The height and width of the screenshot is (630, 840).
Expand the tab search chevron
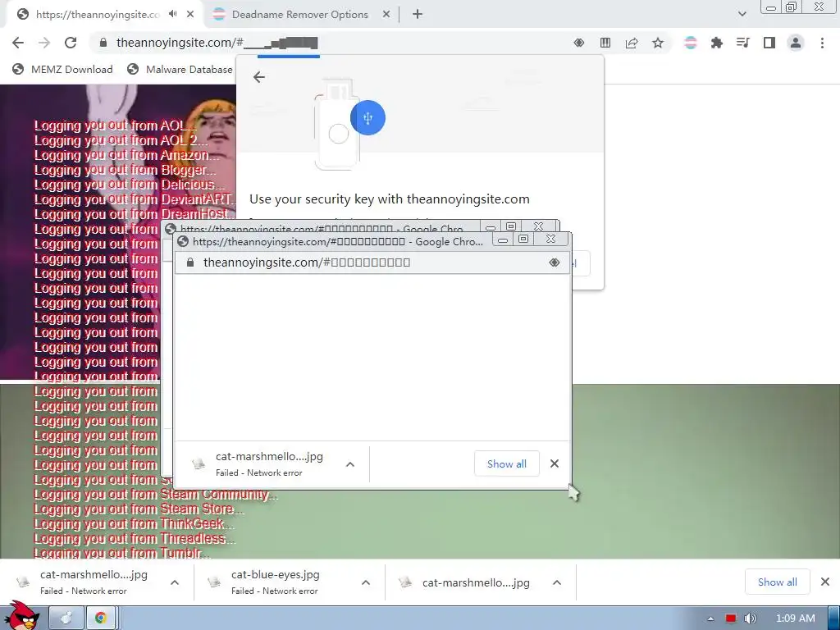tap(742, 14)
